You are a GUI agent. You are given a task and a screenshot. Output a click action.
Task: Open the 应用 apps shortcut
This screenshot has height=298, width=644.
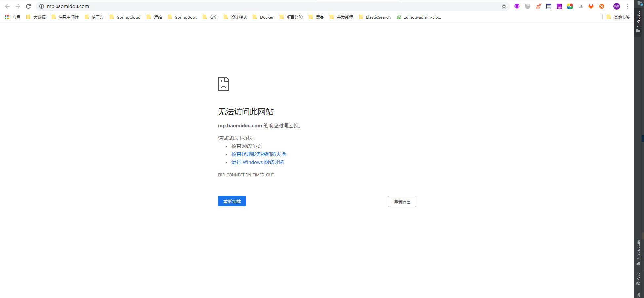click(13, 17)
